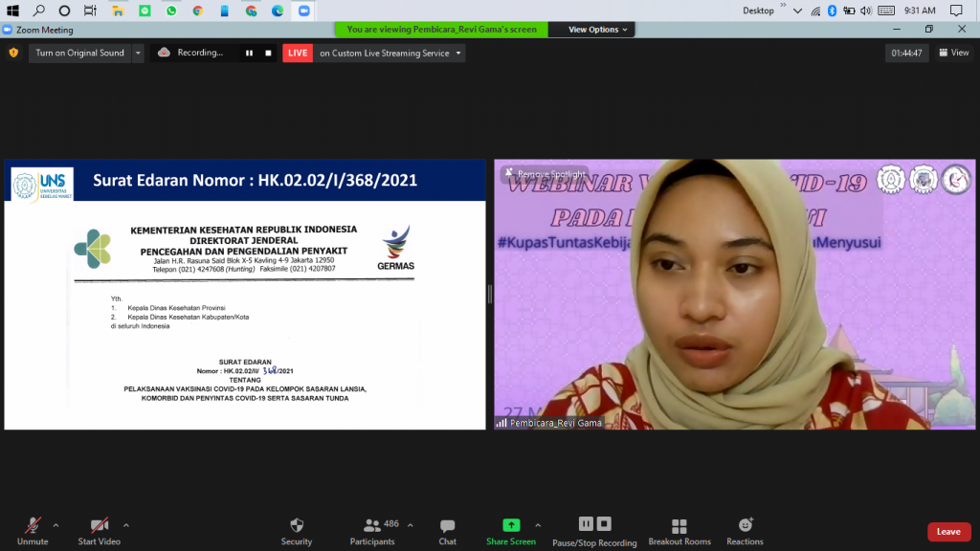Image resolution: width=980 pixels, height=551 pixels.
Task: Expand audio options arrow beside Unmute
Action: point(56,525)
